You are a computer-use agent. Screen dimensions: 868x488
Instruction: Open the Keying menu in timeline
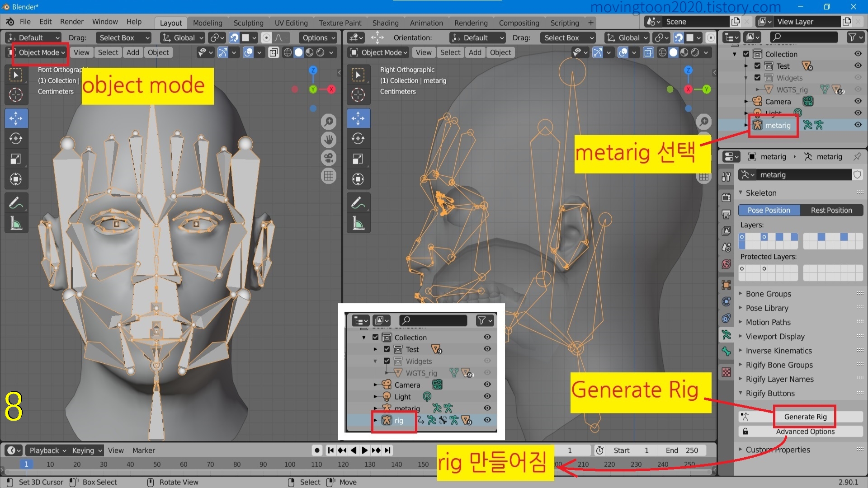coord(86,450)
